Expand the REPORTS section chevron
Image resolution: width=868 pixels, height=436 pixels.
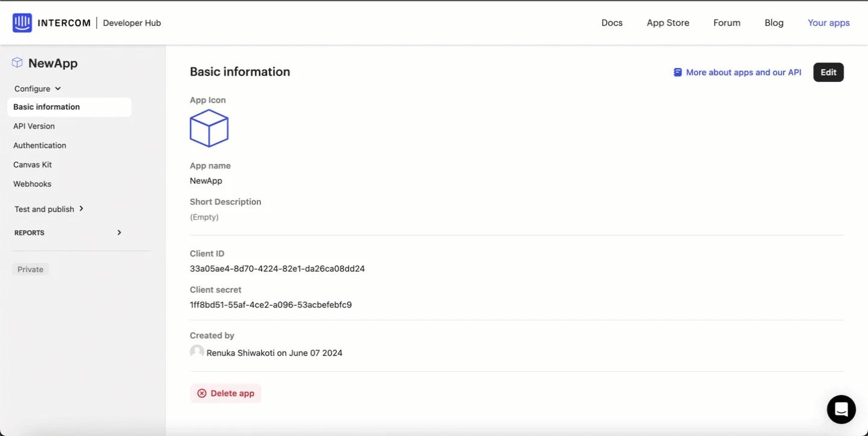pos(119,232)
